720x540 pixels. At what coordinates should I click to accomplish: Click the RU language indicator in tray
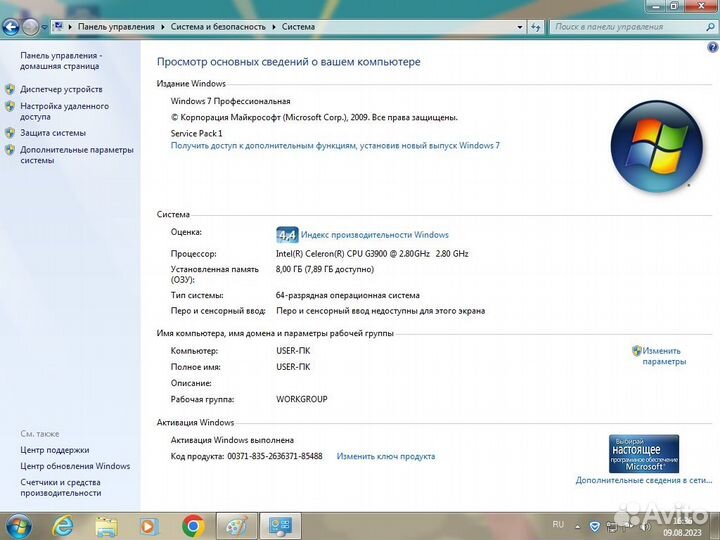tap(558, 524)
